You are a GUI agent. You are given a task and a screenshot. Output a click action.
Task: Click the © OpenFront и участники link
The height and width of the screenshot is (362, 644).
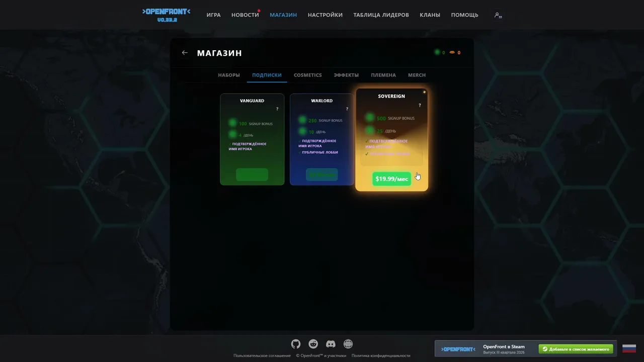click(x=321, y=355)
